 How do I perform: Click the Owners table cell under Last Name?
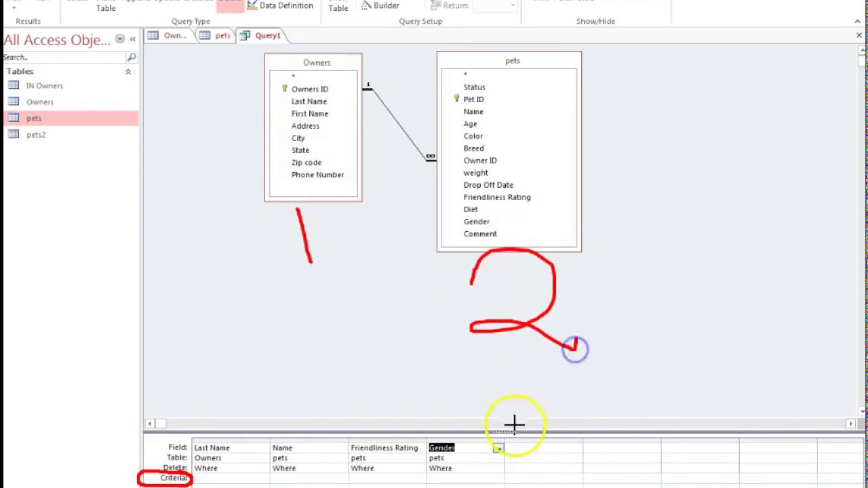tap(231, 457)
